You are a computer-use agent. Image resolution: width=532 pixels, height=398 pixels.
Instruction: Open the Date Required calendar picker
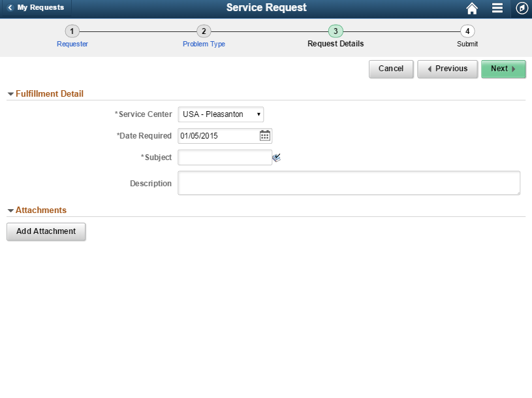pos(264,135)
